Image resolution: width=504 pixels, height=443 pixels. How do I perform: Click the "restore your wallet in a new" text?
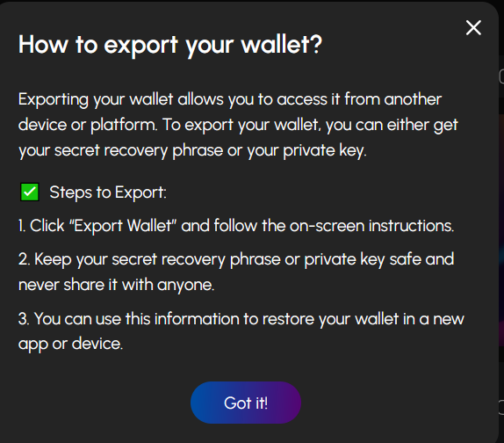coord(364,319)
